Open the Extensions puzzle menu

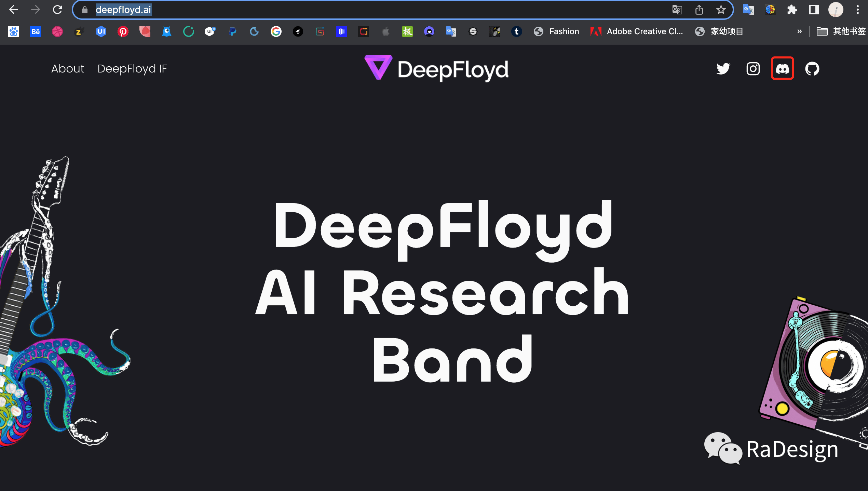792,10
